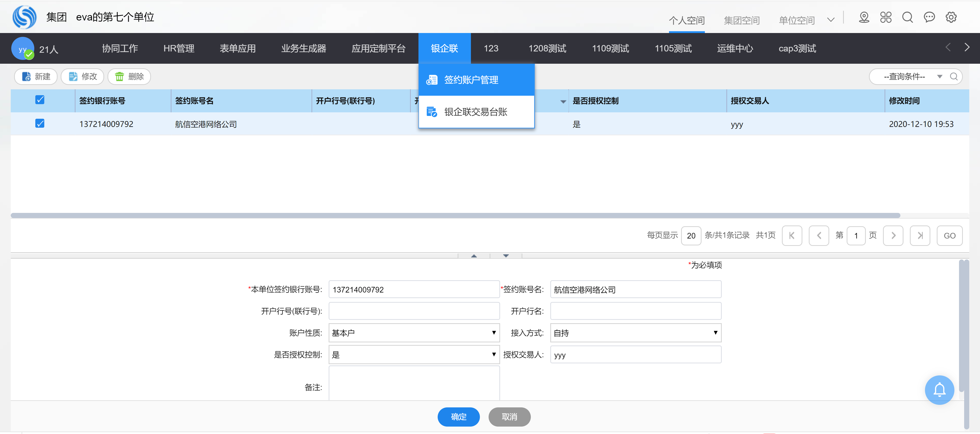
Task: Open the four-square apps grid icon
Action: pyautogui.click(x=886, y=17)
